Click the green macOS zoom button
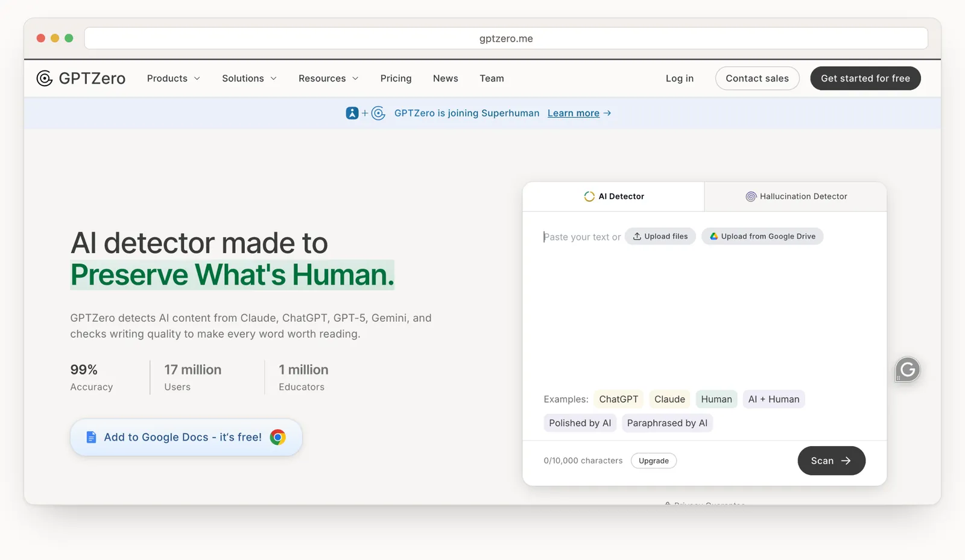This screenshot has width=965, height=560. [69, 38]
